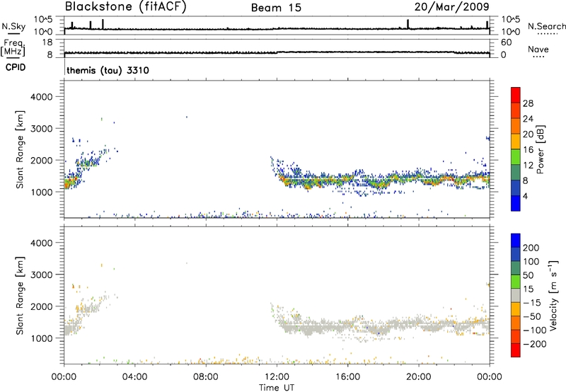Click the noise spike near 19:30 in sky plot
This screenshot has width=566, height=392.
pyautogui.click(x=408, y=24)
